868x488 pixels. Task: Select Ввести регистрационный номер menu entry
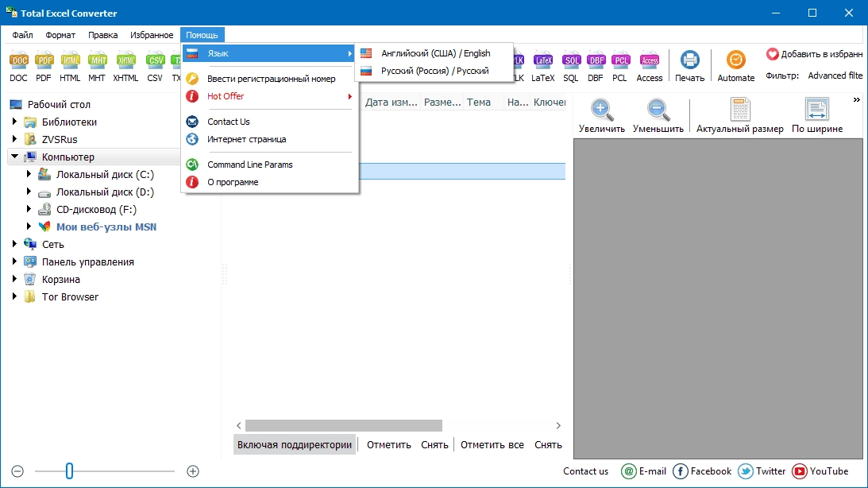(269, 79)
